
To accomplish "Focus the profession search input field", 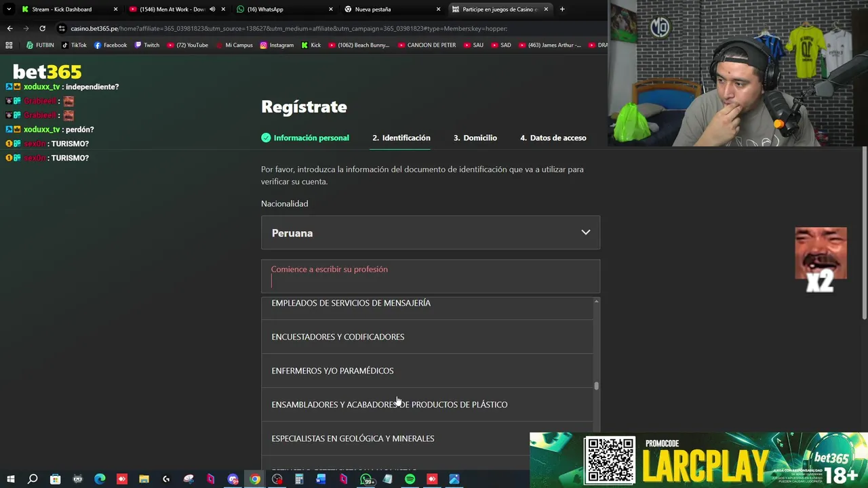I will [x=431, y=276].
